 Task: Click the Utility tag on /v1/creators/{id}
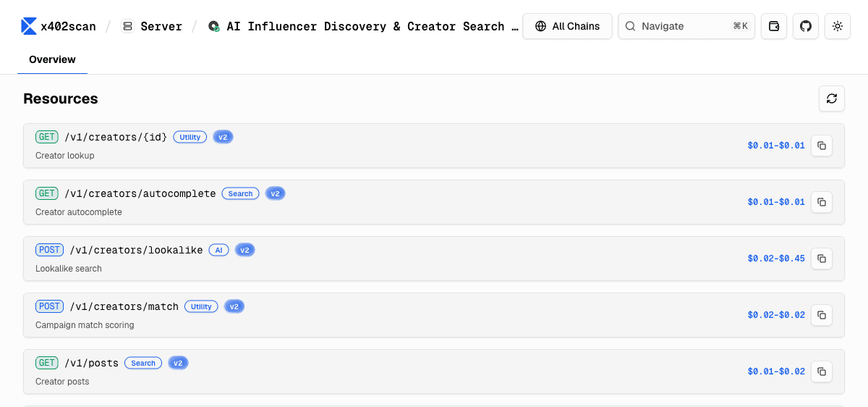(x=190, y=137)
